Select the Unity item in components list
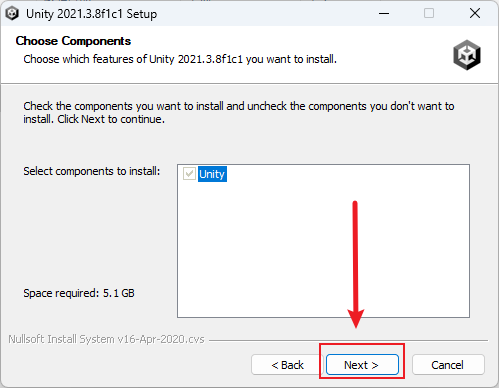Screen dimensions: 499x388 (x=212, y=174)
